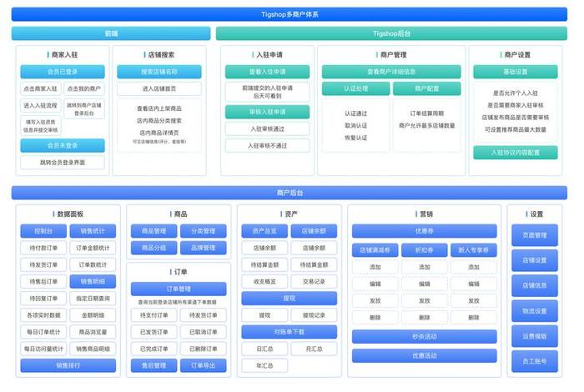
Task: Click the 会员未登录 blue box
Action: (63, 146)
